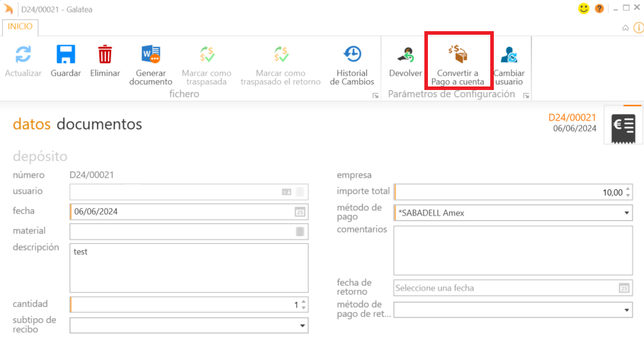Image resolution: width=644 pixels, height=348 pixels.
Task: Click the Devolver refund icon
Action: (x=405, y=55)
